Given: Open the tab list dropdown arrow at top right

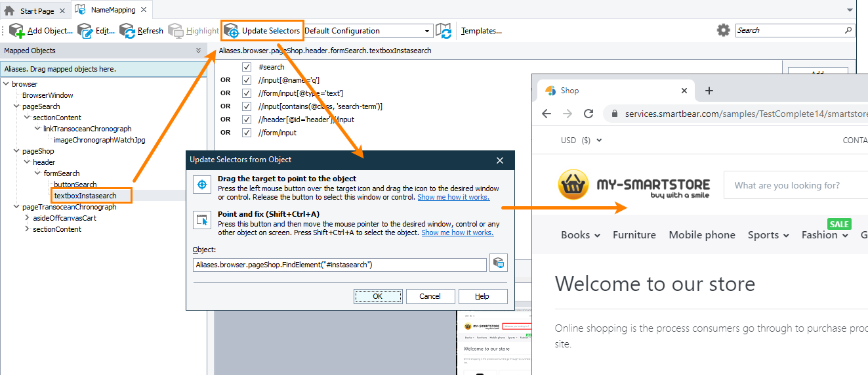Looking at the screenshot, I should tap(850, 11).
